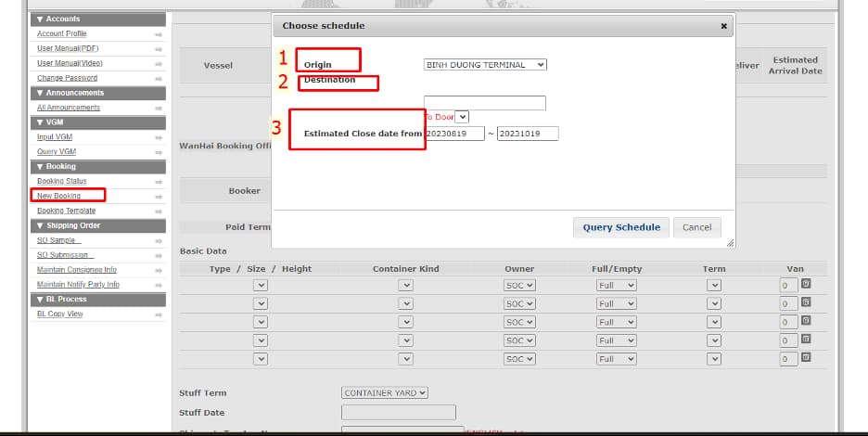This screenshot has height=436, width=868.
Task: Click the arrow icon next to BL Copy View
Action: 159,314
